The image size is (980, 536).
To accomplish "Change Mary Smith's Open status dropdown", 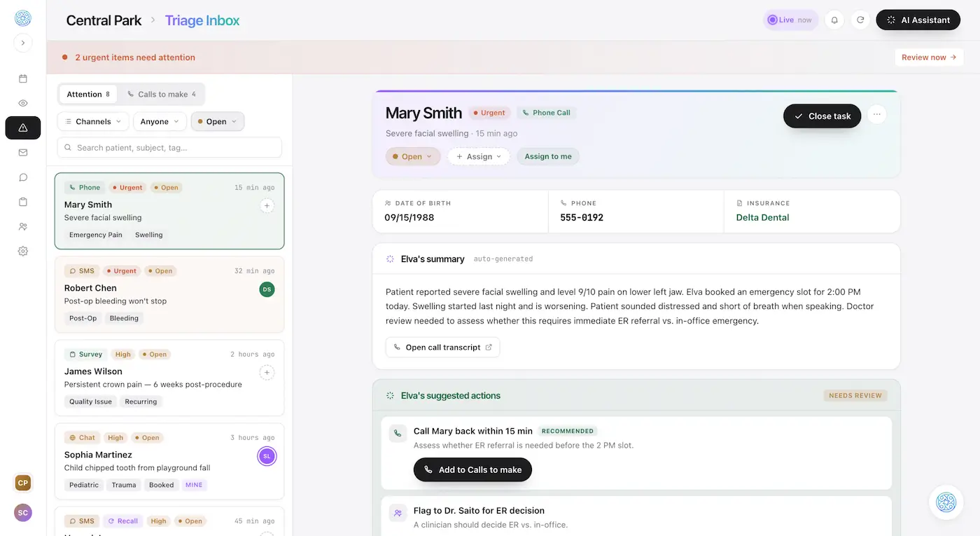I will point(413,156).
